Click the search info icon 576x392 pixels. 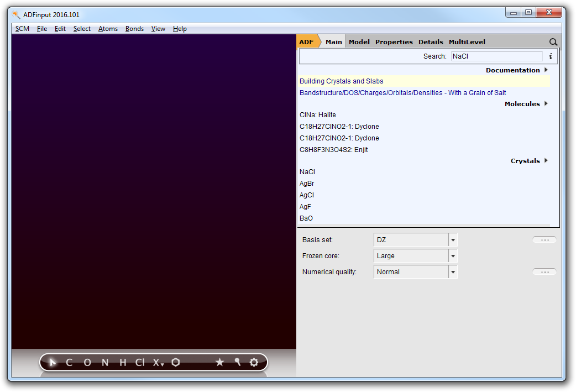click(x=550, y=56)
